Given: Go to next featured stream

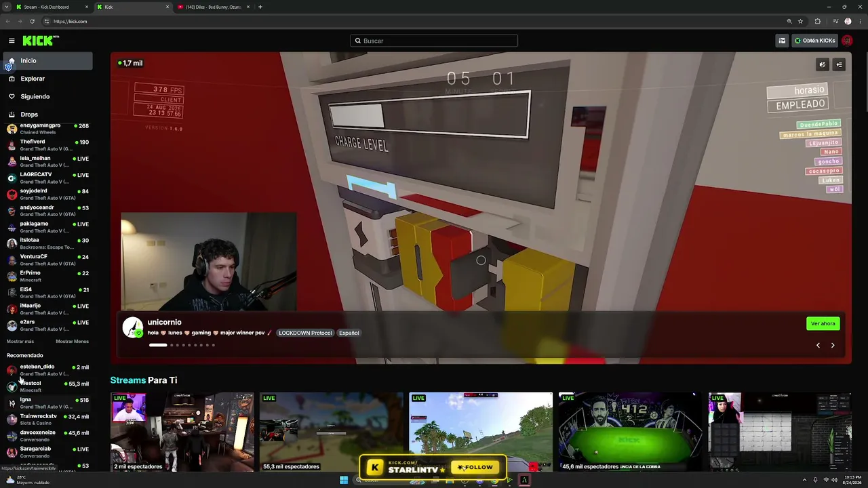Looking at the screenshot, I should (833, 346).
